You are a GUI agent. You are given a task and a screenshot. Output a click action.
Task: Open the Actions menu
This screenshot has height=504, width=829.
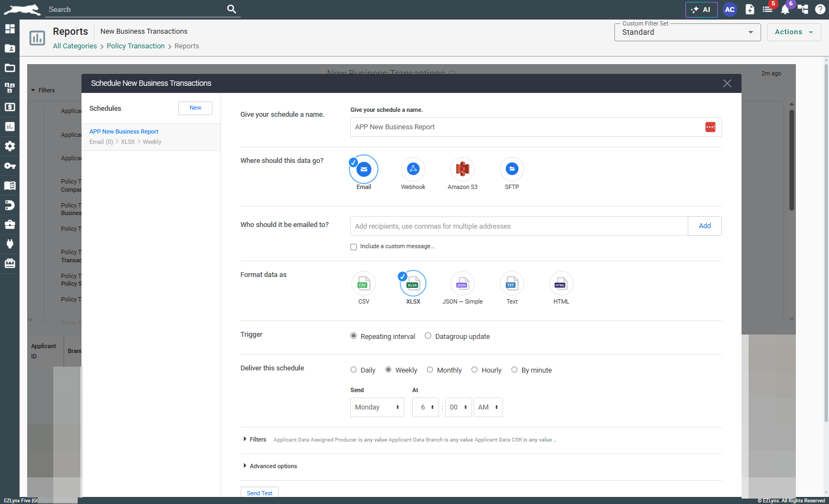click(794, 32)
